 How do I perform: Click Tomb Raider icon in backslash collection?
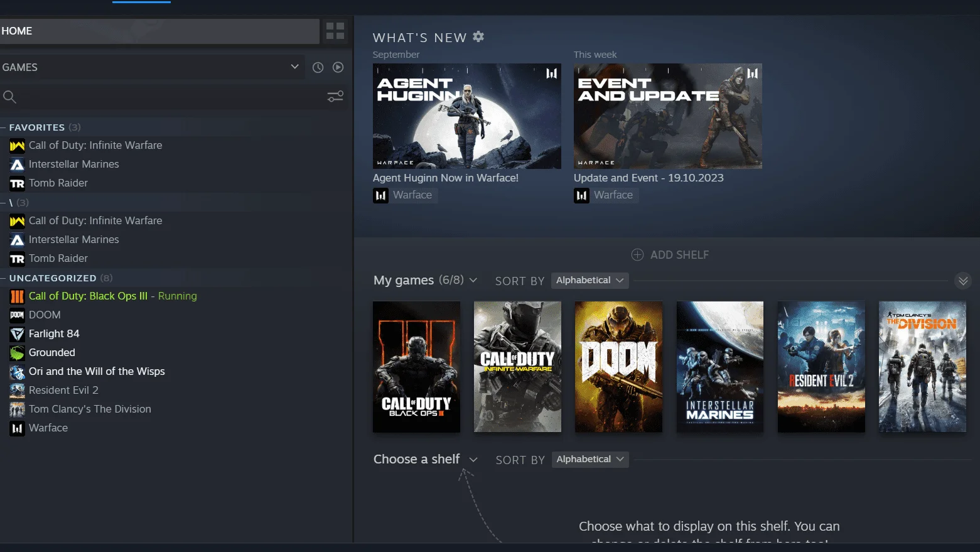point(17,259)
